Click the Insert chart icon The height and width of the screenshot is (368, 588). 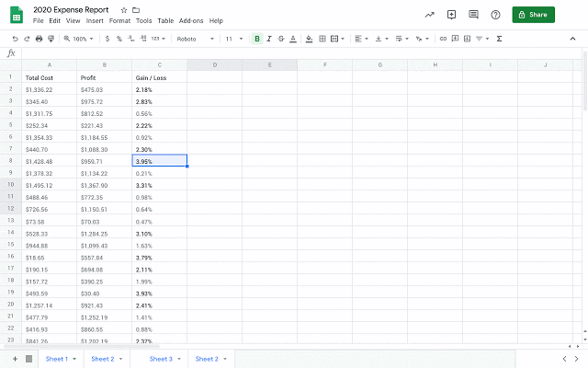pos(467,39)
